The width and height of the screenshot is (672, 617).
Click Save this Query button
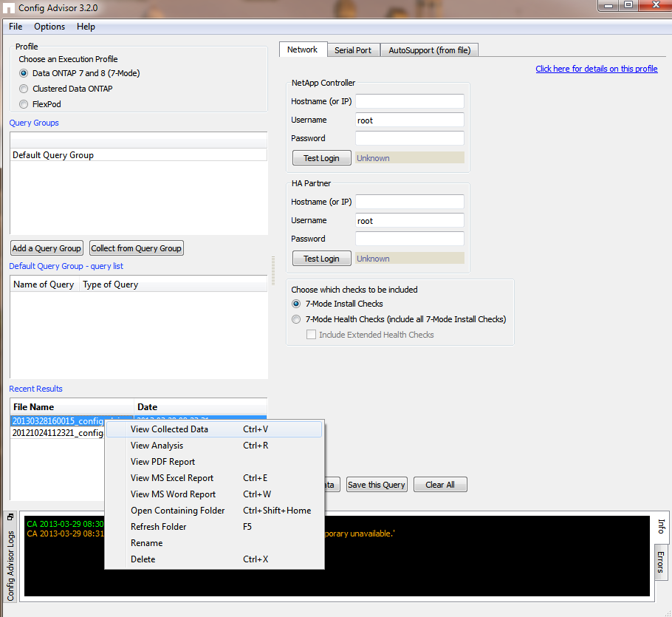tap(377, 485)
